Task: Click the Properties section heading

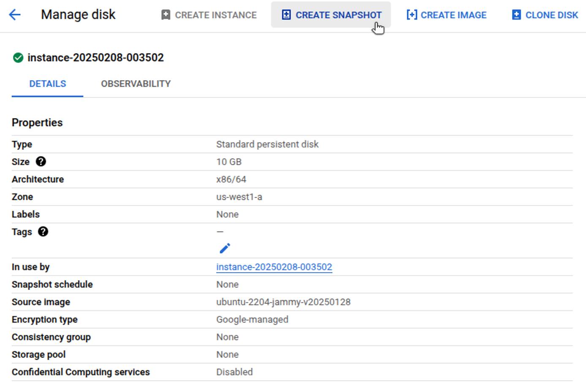Action: (37, 122)
